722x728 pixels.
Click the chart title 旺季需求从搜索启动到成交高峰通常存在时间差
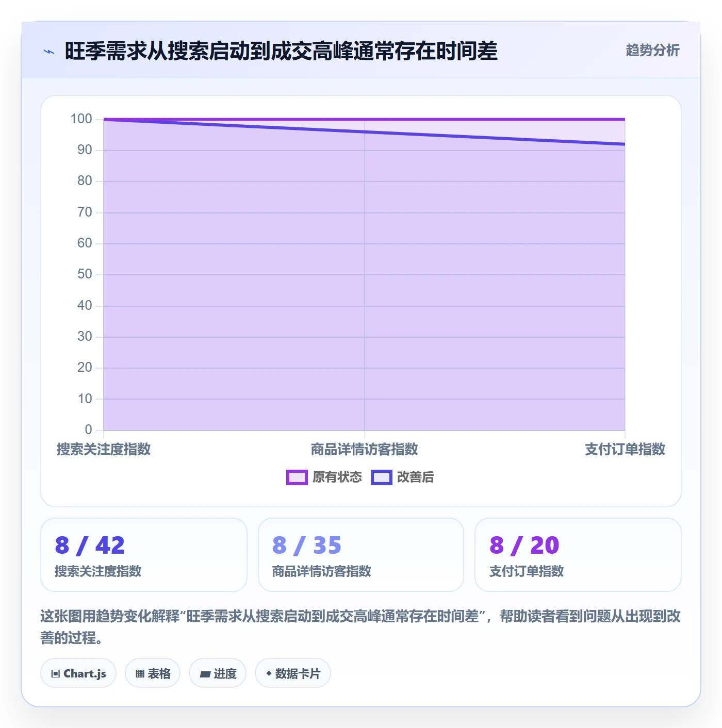coord(281,51)
